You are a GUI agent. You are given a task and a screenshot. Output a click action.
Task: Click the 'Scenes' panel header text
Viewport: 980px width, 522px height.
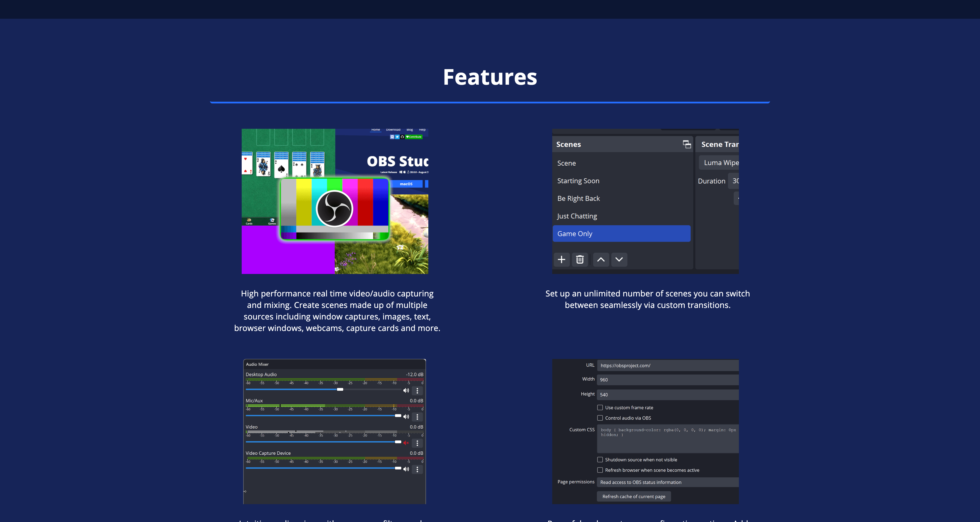point(568,144)
